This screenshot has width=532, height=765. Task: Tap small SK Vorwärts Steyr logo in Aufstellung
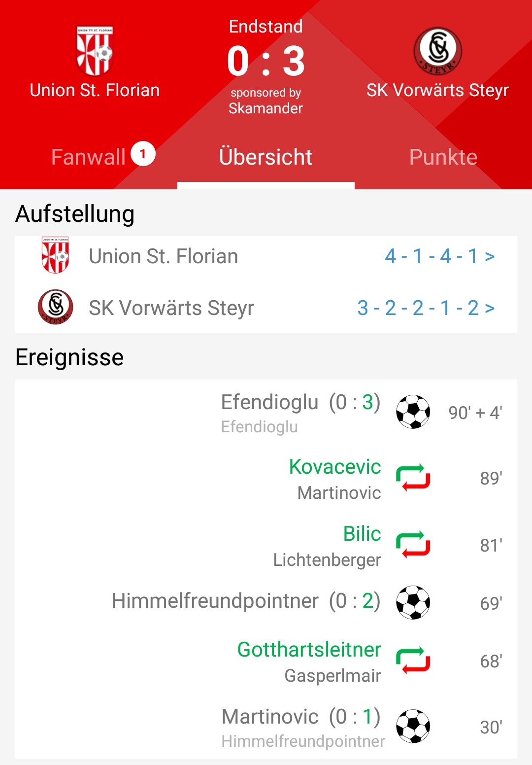[x=56, y=307]
